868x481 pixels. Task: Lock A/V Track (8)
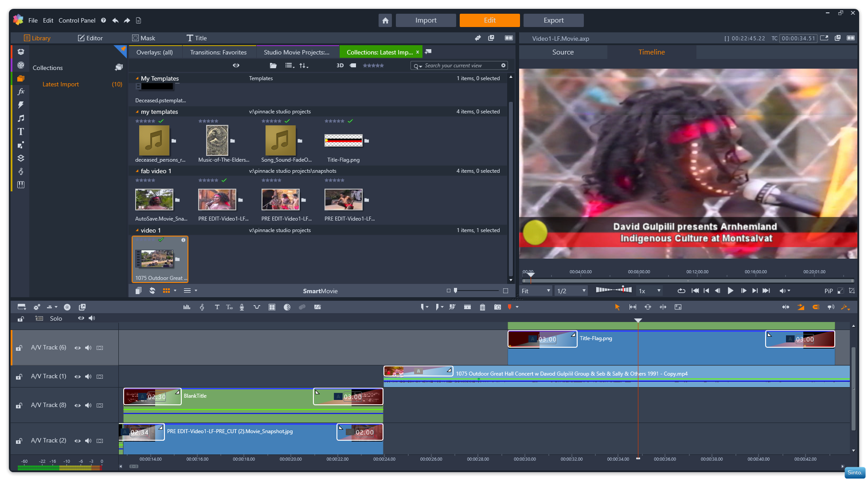[x=19, y=406]
